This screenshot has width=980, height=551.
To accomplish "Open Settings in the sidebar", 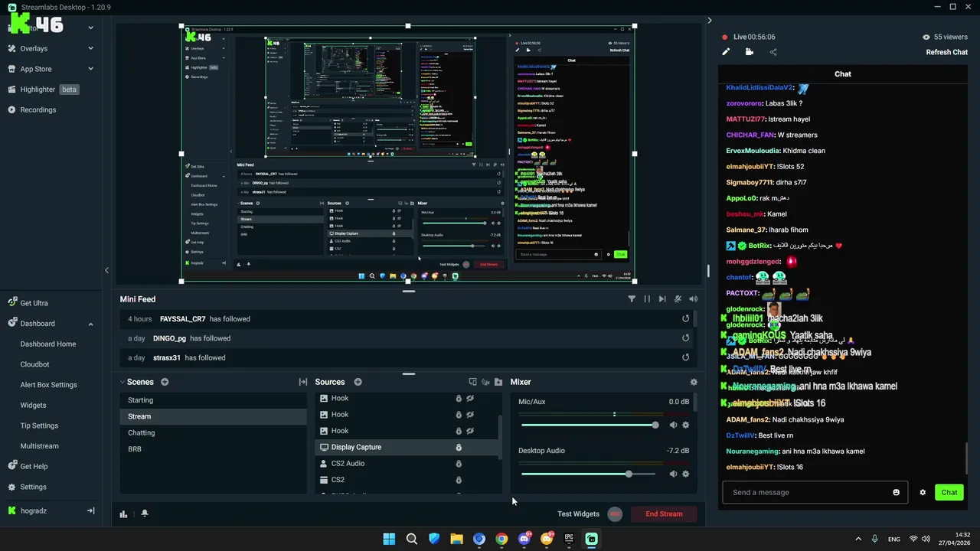I will click(x=33, y=487).
